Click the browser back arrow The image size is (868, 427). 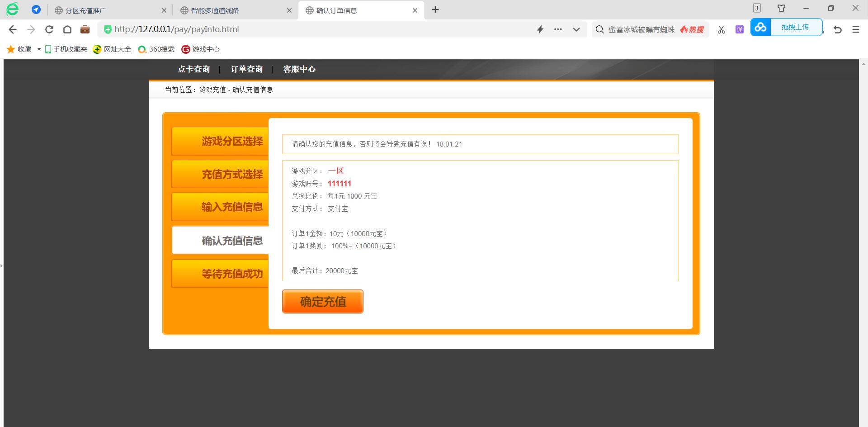[x=13, y=29]
